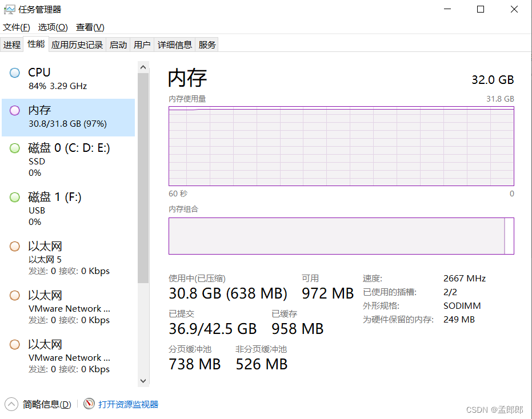The image size is (532, 419).
Task: Click the orange circle for 以太网 5
Action: point(15,247)
